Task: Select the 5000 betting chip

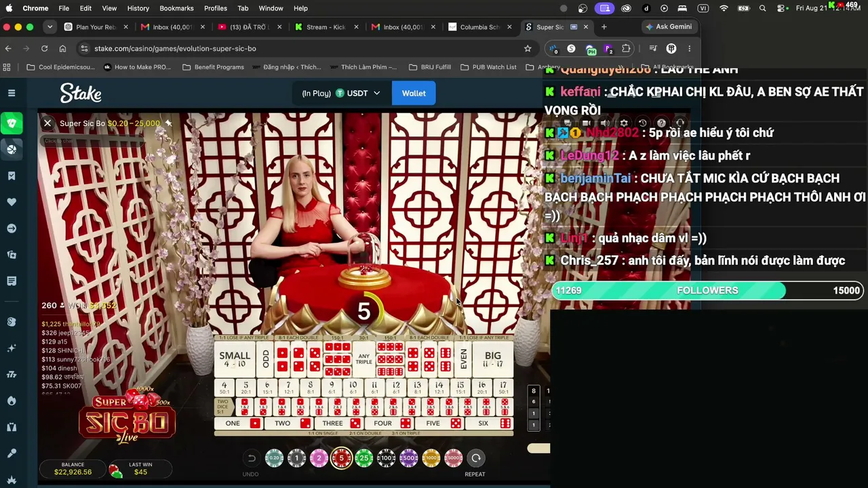Action: point(454,458)
